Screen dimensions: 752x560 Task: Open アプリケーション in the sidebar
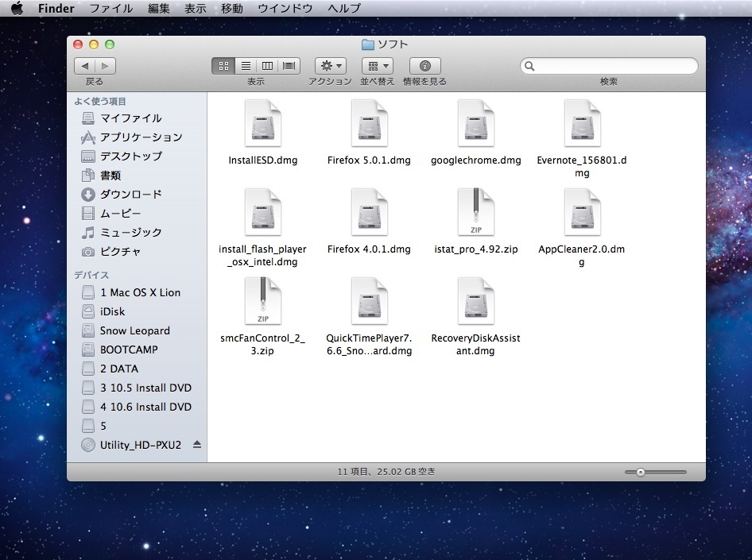tap(141, 137)
